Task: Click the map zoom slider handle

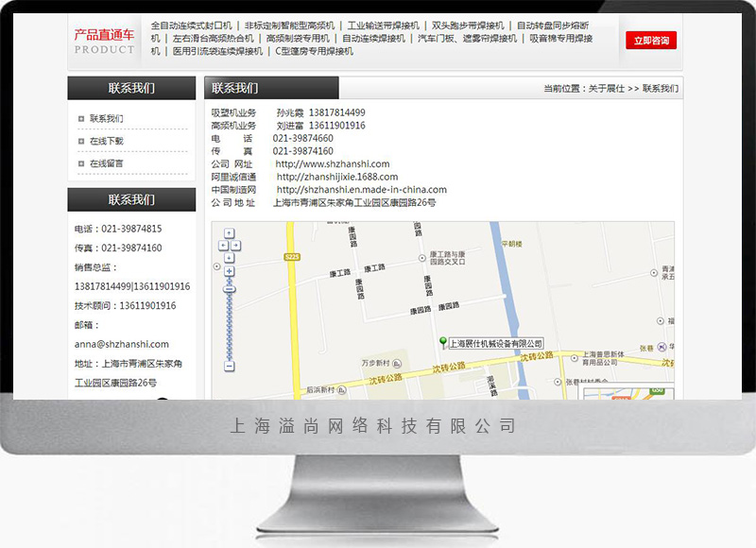Action: pyautogui.click(x=229, y=288)
